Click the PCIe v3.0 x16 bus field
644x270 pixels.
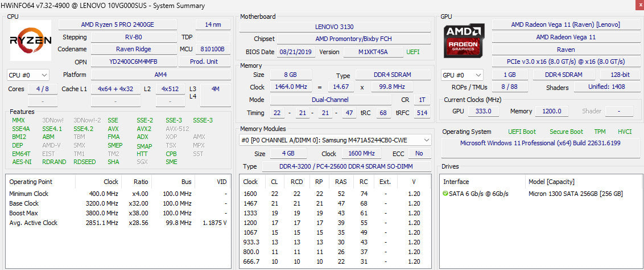click(565, 62)
